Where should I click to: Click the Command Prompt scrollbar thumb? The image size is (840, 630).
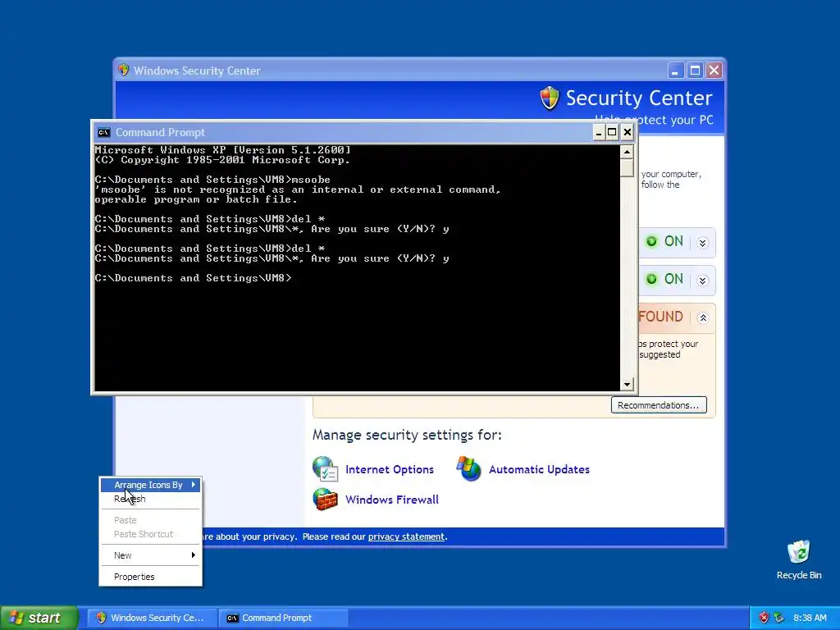[x=627, y=167]
